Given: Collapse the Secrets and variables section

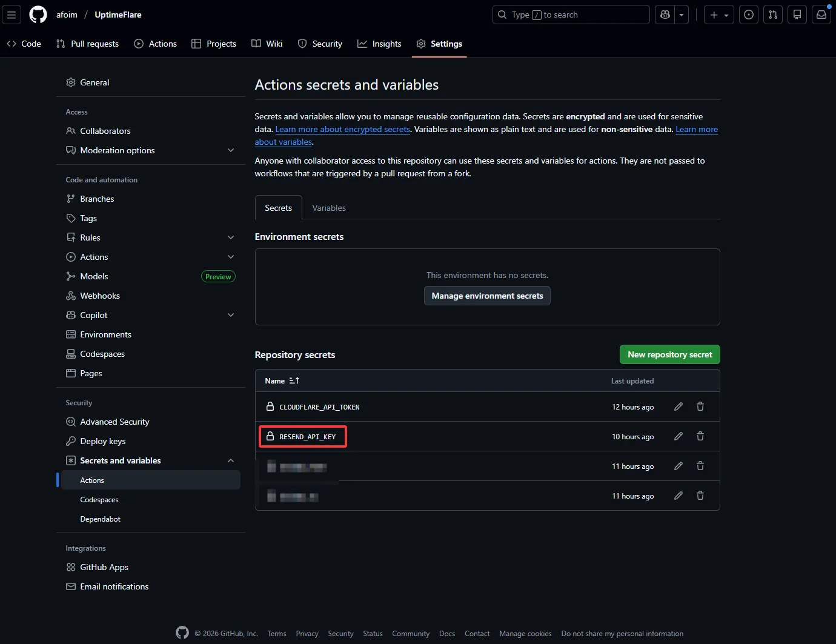Looking at the screenshot, I should click(x=231, y=460).
